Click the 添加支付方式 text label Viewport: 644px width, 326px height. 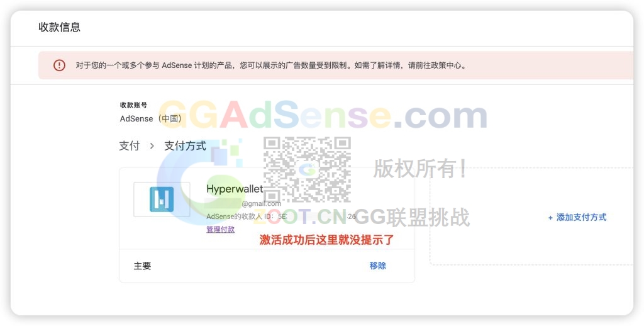pos(581,218)
